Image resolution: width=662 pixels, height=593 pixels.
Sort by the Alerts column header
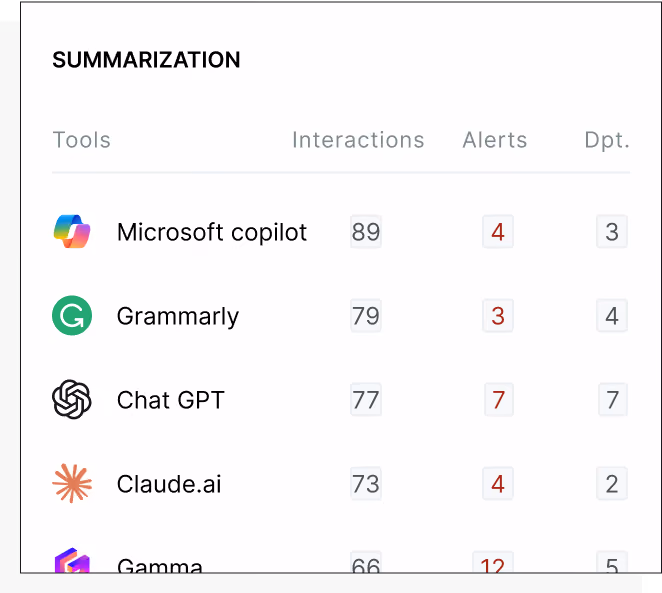coord(495,140)
